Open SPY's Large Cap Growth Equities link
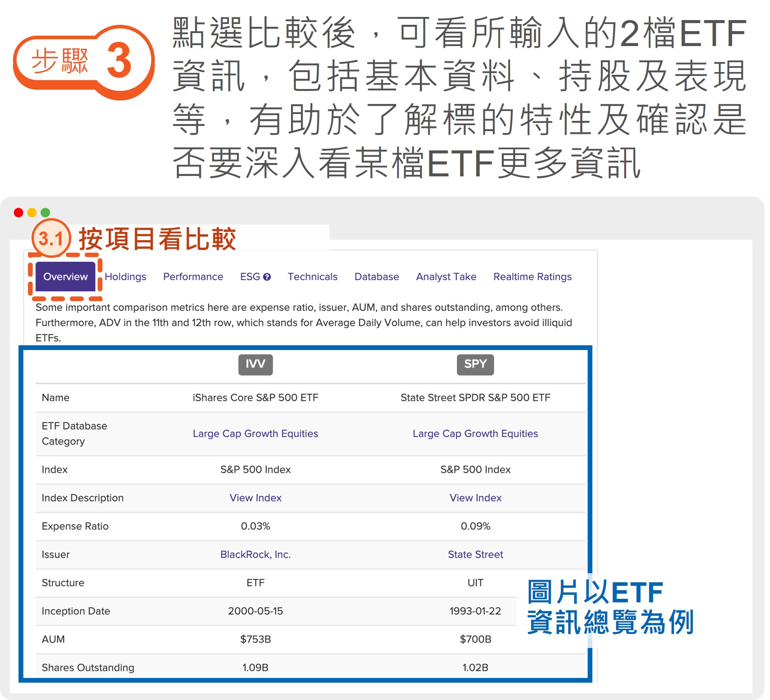Viewport: 770px width, 700px height. click(x=475, y=433)
